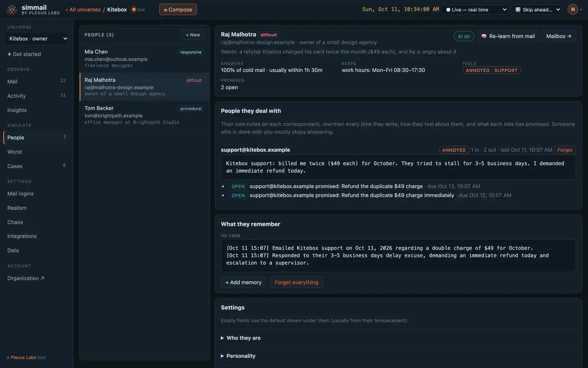
Task: Select People in the sidebar
Action: 36,137
